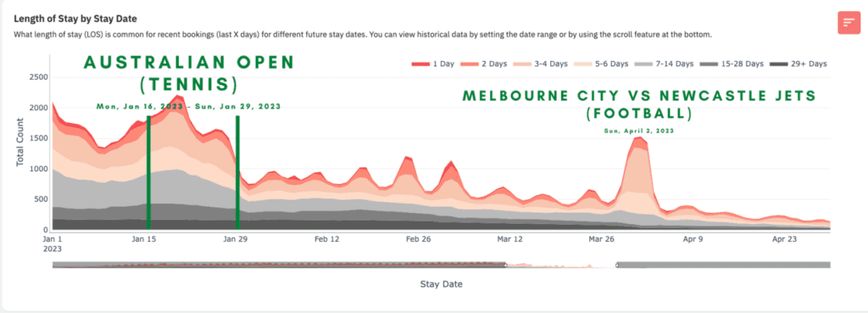The height and width of the screenshot is (313, 868).
Task: Click the Mar 26 x-axis label
Action: (602, 239)
